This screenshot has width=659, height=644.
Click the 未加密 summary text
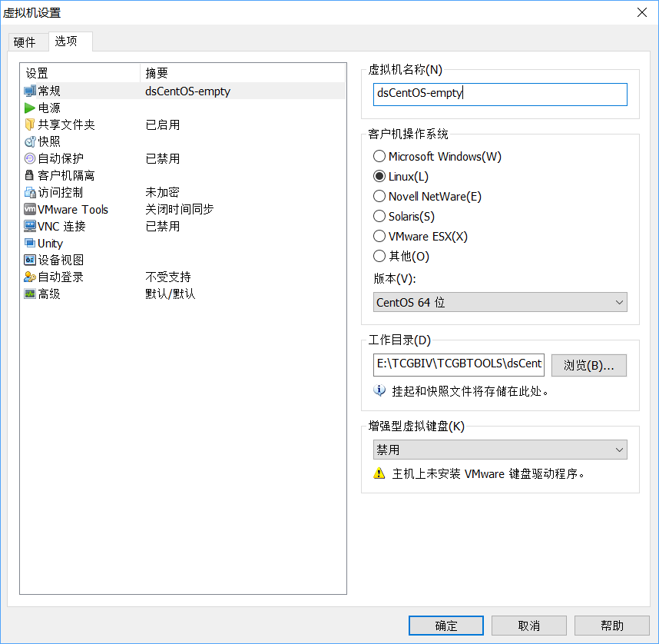pos(163,193)
